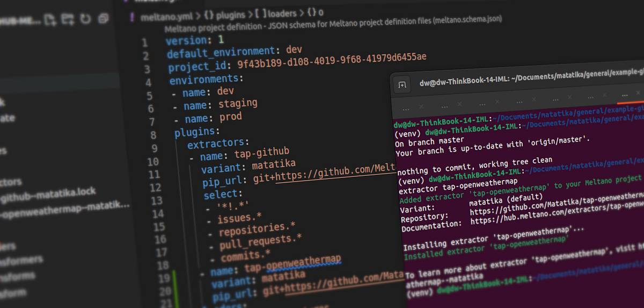
Task: Follow the tap-openweathermap pip_url GitHub link
Action: (344, 283)
